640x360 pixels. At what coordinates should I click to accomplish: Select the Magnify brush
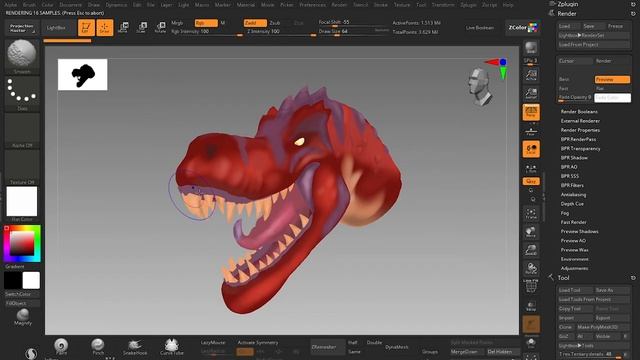tap(23, 317)
